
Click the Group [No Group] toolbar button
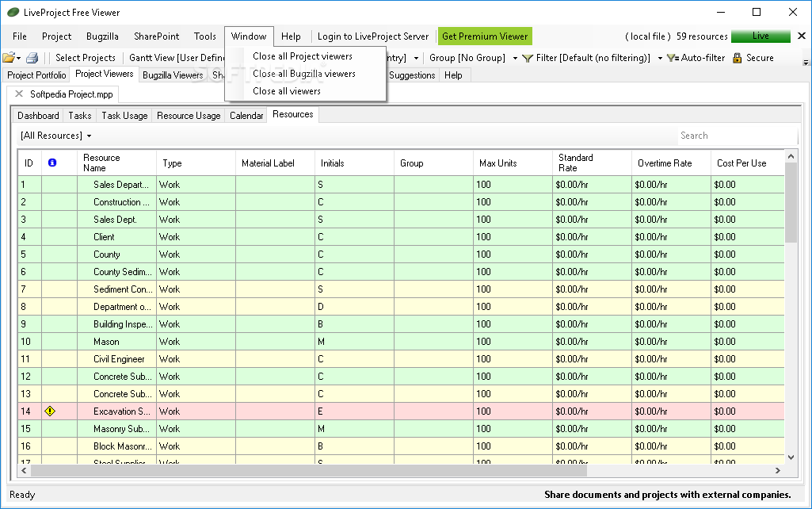(x=467, y=58)
